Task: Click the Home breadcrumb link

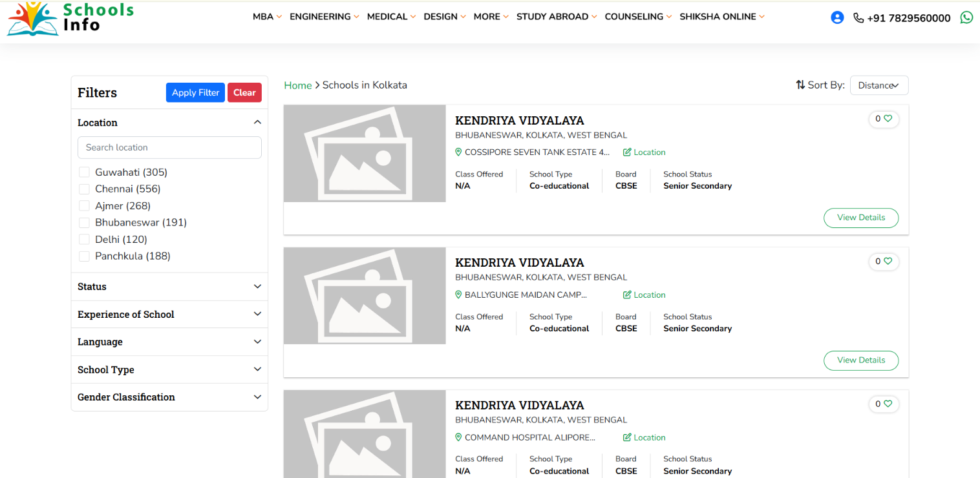Action: [x=297, y=85]
